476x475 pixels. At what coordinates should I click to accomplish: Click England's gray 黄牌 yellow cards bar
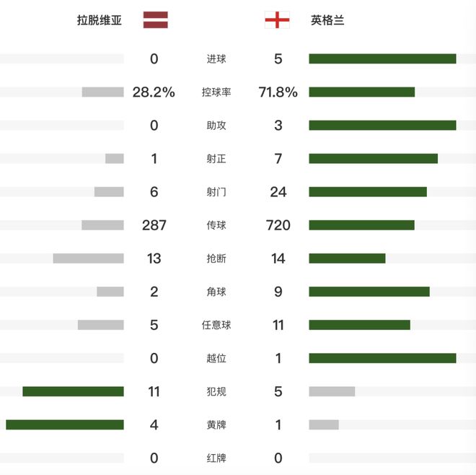point(324,424)
